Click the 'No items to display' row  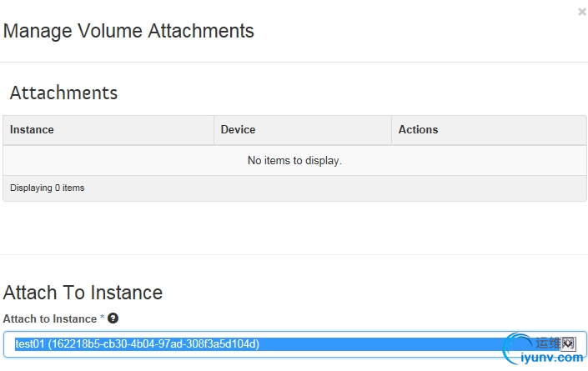tap(294, 160)
